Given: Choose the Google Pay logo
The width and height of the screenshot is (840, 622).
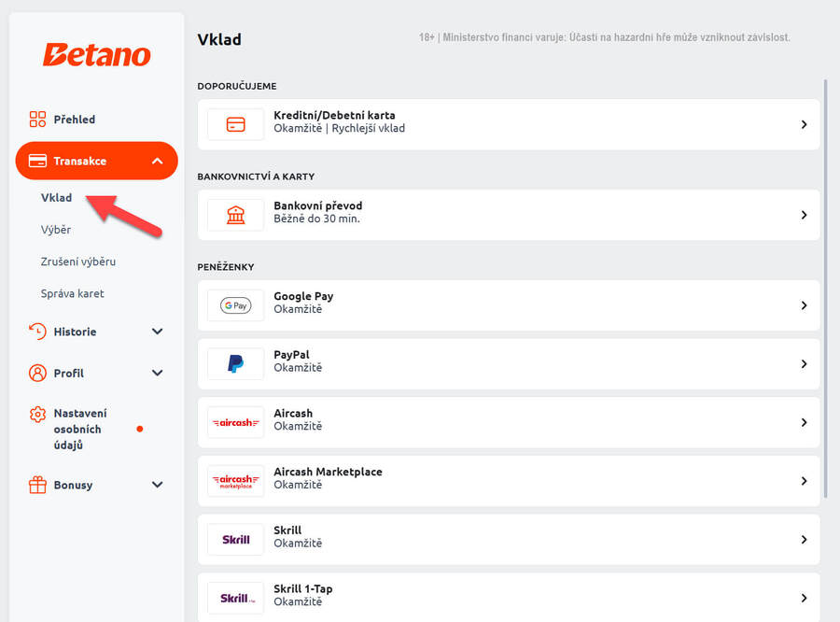Looking at the screenshot, I should [x=236, y=305].
